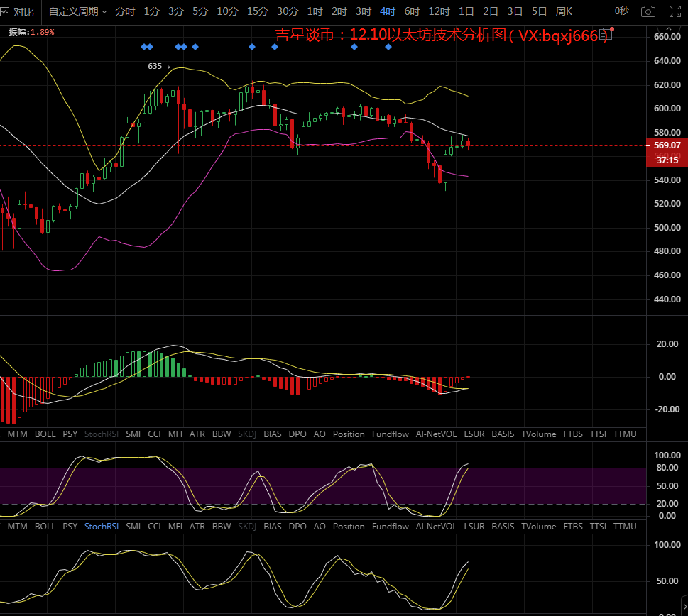Select AI-NetVOL in lower indicator bar
This screenshot has height=616, width=688.
(x=436, y=527)
